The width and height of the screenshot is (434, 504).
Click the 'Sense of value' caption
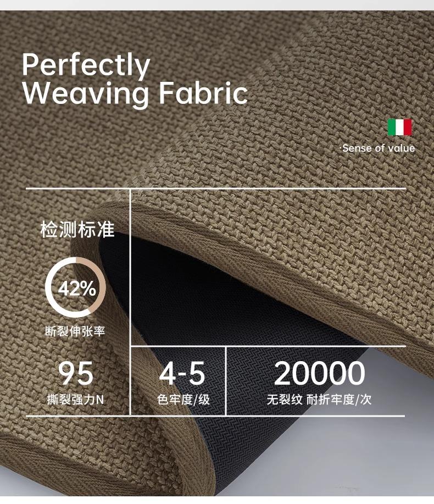pyautogui.click(x=379, y=148)
